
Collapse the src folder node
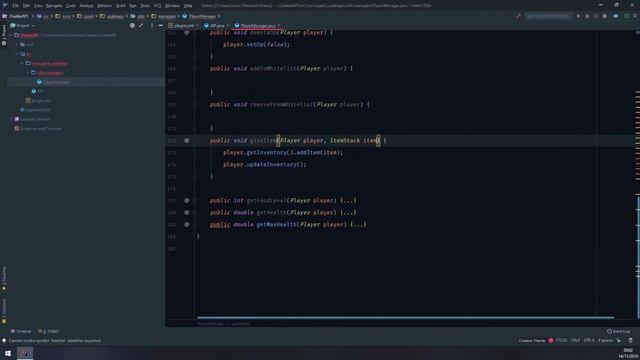pos(17,54)
